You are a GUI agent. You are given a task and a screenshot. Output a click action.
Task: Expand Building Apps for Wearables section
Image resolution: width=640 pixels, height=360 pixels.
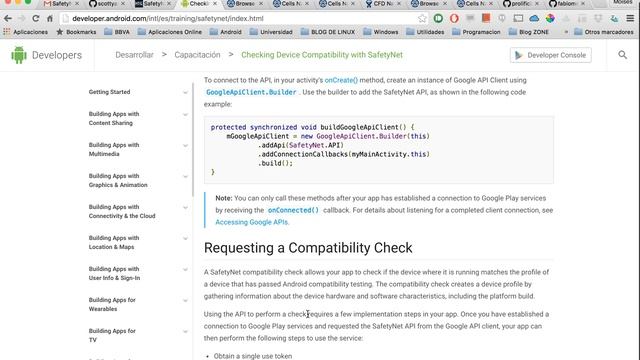pyautogui.click(x=185, y=300)
